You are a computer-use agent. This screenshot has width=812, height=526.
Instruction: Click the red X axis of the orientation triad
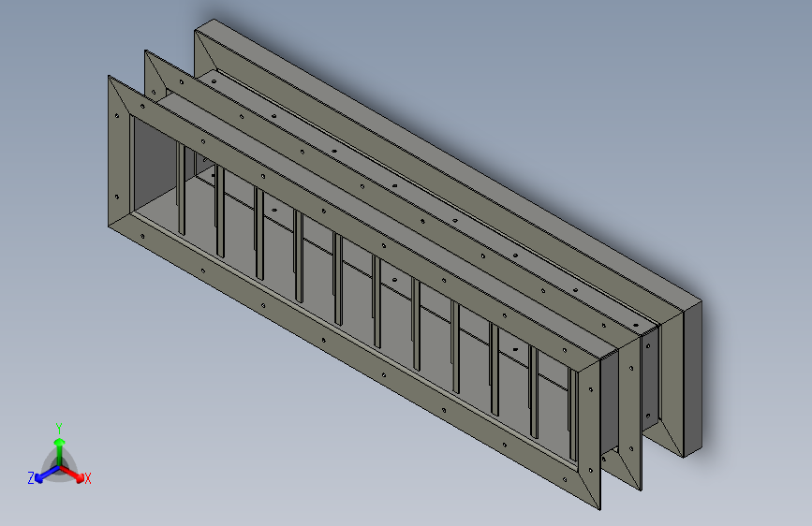(x=74, y=474)
